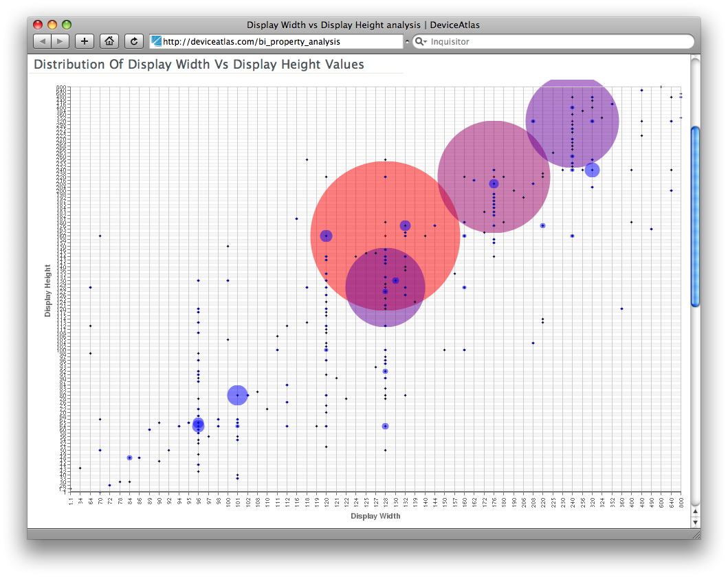
Task: Go back to the previous page
Action: (43, 41)
